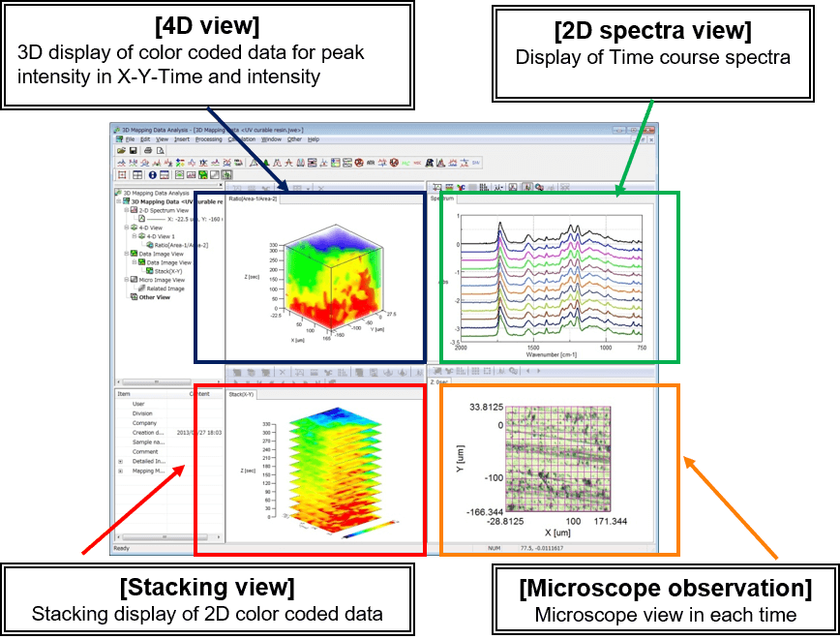Open the View menu

(x=162, y=139)
